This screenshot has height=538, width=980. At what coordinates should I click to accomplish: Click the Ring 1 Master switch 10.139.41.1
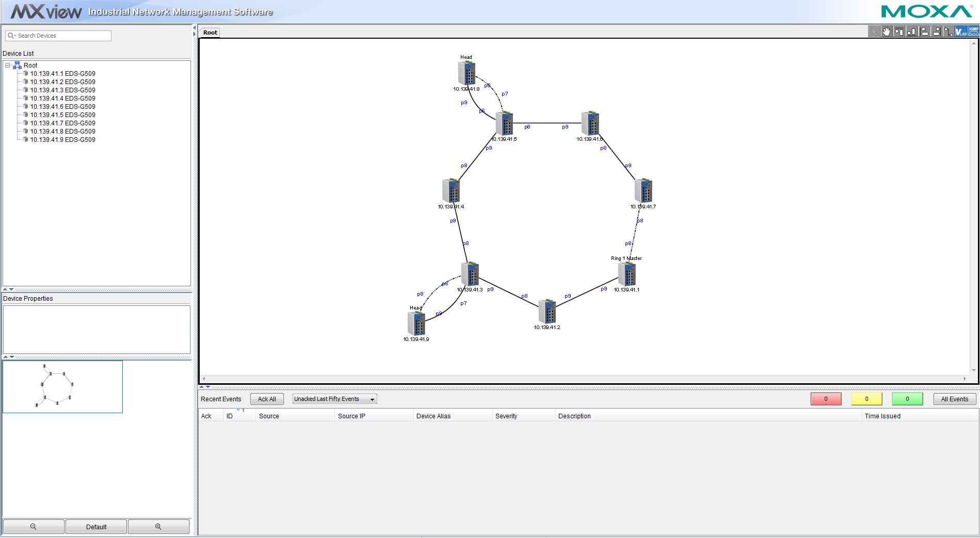627,274
